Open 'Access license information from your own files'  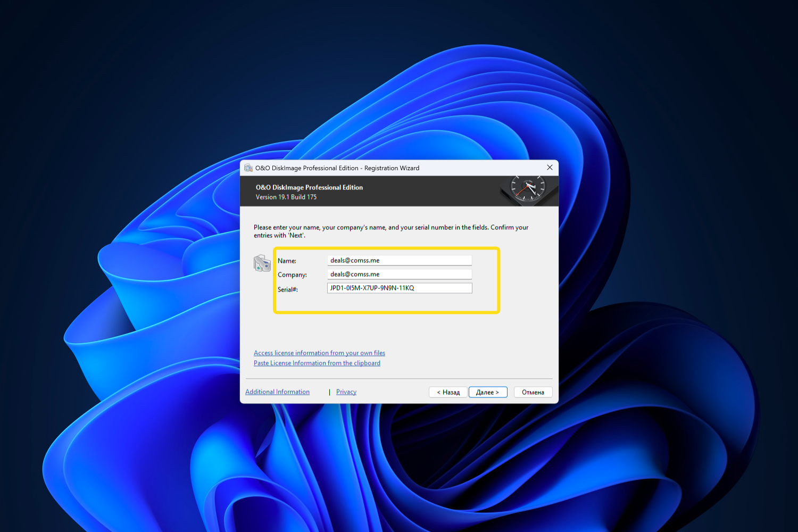point(319,353)
